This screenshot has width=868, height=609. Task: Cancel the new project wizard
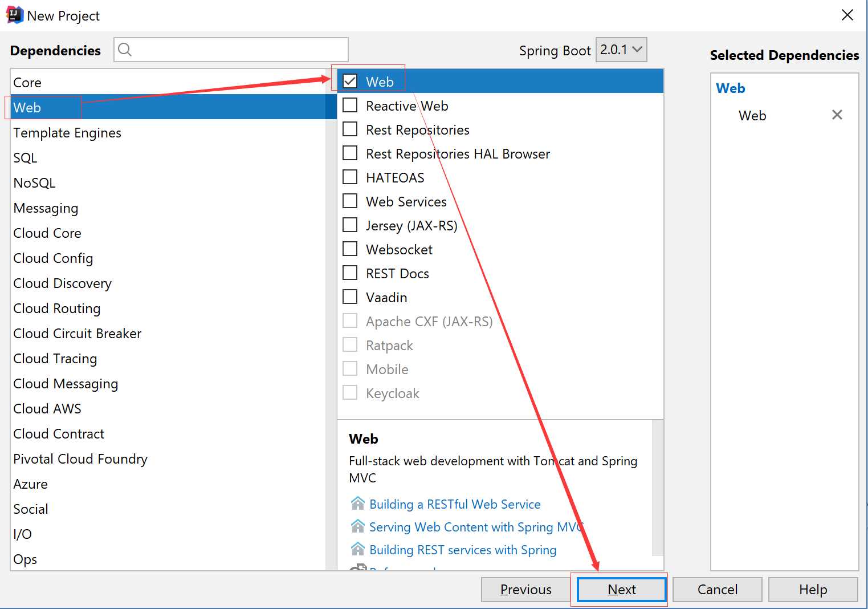coord(717,590)
